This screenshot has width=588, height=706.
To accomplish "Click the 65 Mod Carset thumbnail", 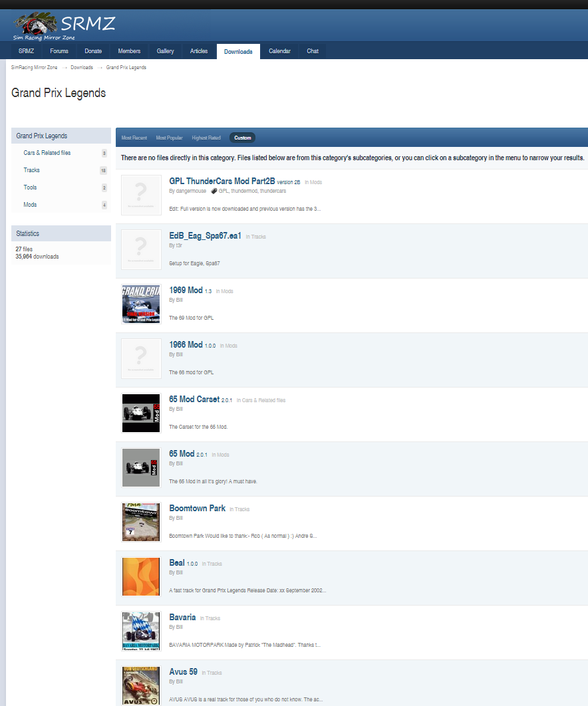I will click(x=141, y=413).
